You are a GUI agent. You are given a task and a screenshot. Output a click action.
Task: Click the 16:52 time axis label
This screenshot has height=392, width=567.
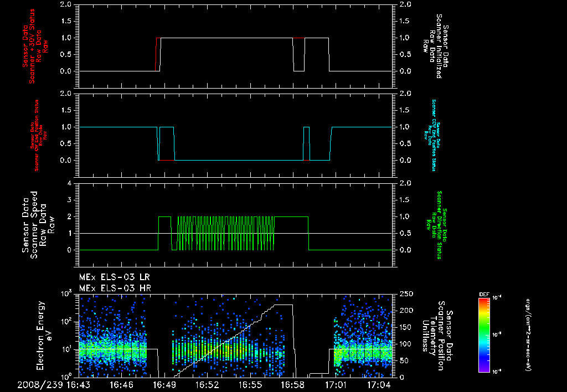click(x=208, y=385)
